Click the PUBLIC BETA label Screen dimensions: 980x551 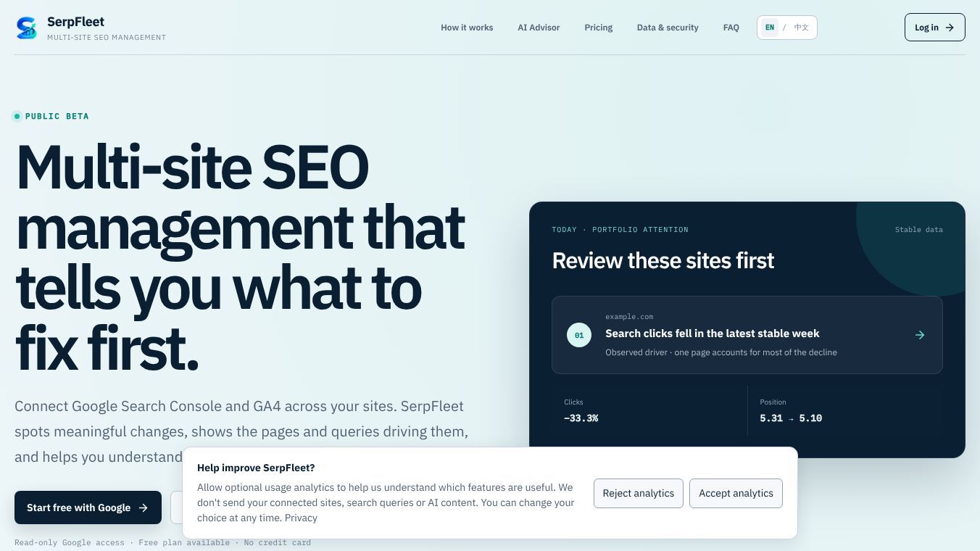pyautogui.click(x=57, y=116)
